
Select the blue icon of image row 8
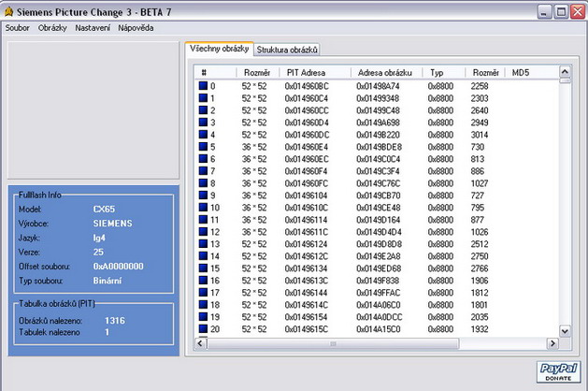click(x=203, y=183)
